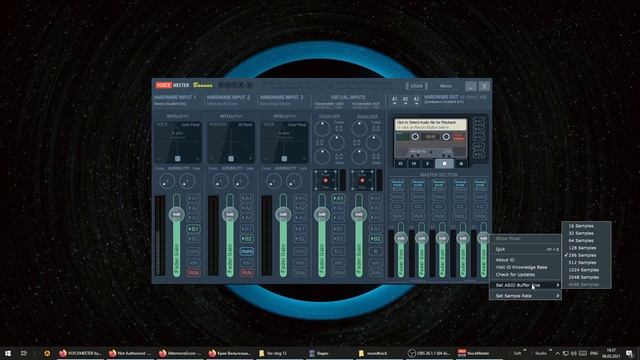The height and width of the screenshot is (360, 640).
Task: Click the Intellipan panel of Hardware Input 2
Action: click(231, 142)
